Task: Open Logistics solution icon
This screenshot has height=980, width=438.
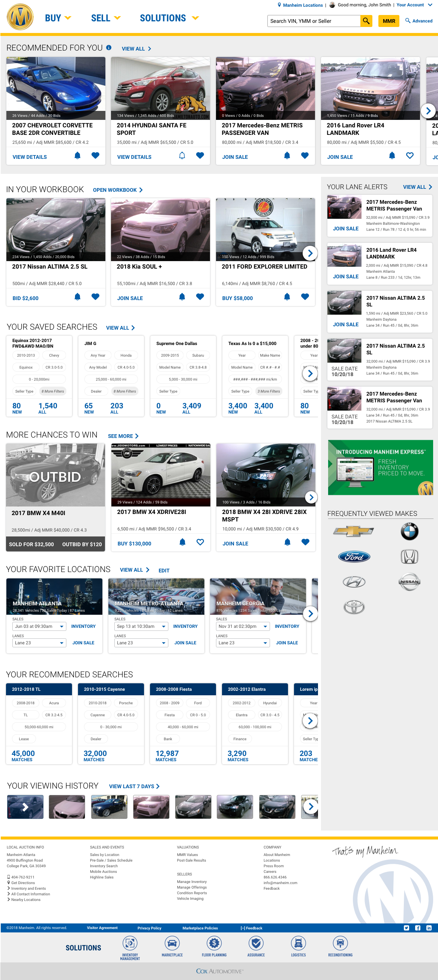Action: (298, 943)
